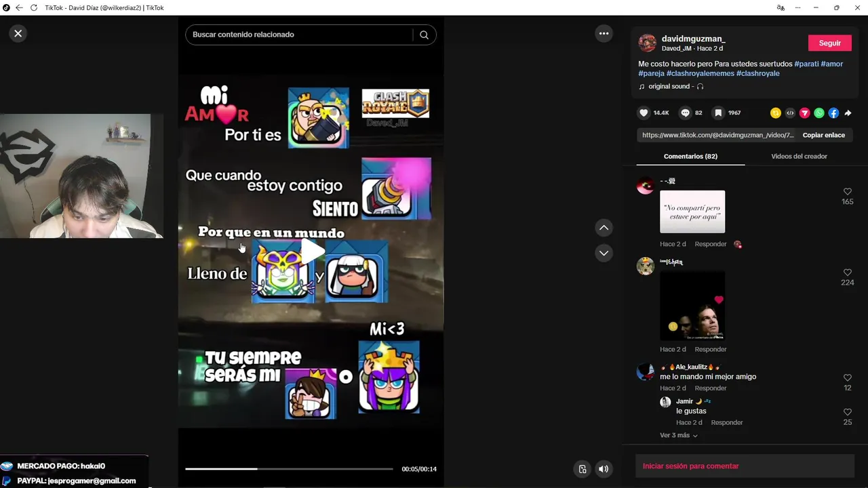Image resolution: width=868 pixels, height=488 pixels.
Task: Expand 'Ver 3 más' replies
Action: [x=678, y=435]
